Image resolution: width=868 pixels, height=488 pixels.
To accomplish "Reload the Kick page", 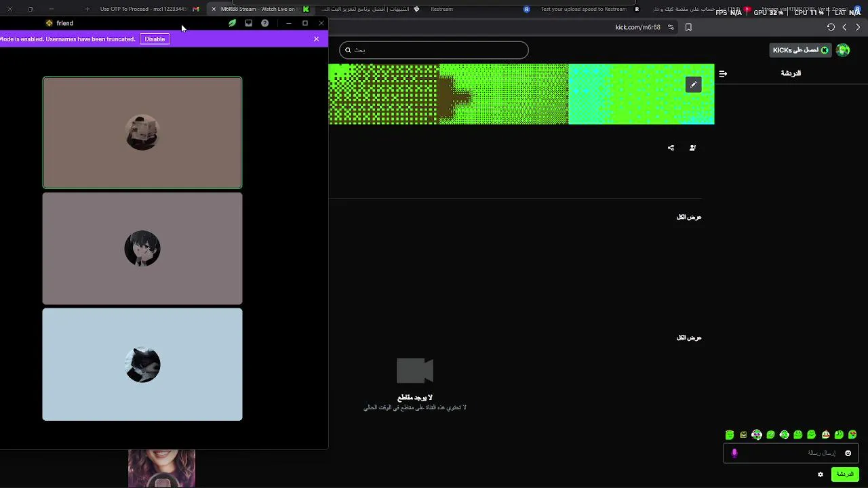I will coord(831,27).
